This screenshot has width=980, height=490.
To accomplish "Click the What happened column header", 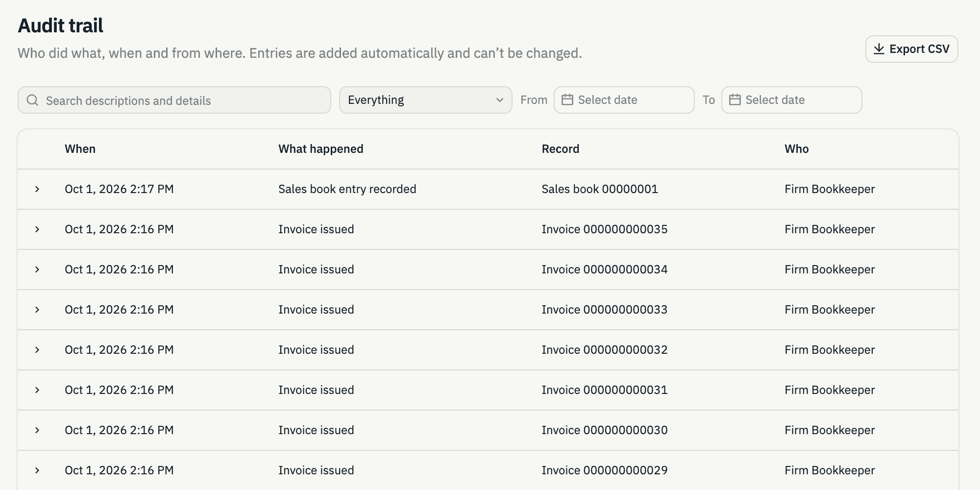I will point(321,149).
